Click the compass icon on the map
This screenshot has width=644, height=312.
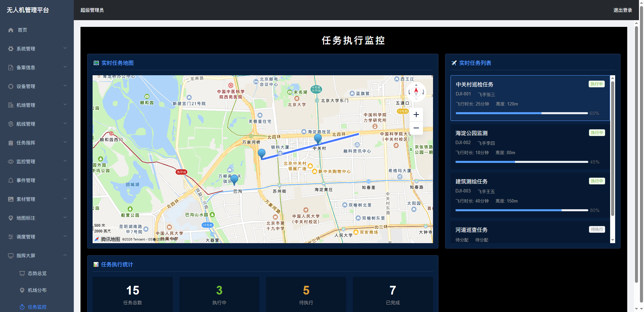click(x=416, y=92)
